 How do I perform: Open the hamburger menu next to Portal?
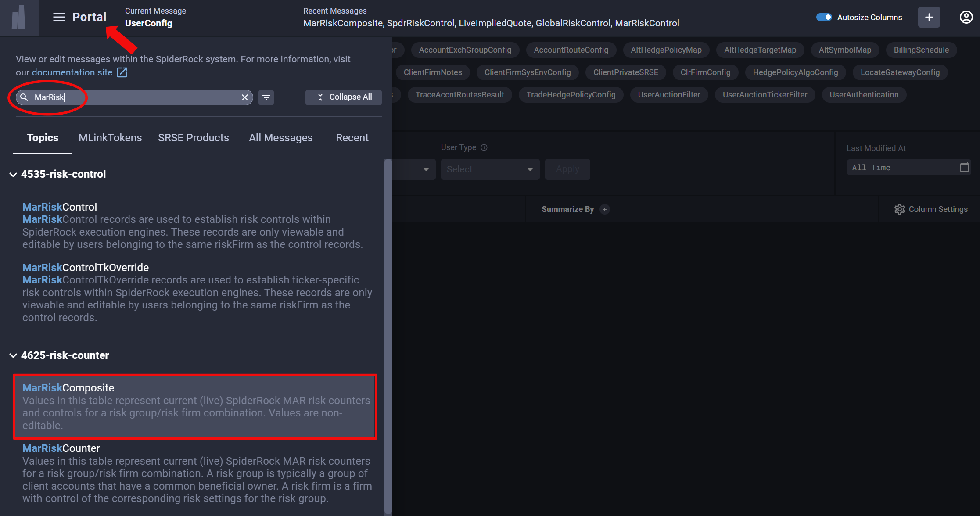[58, 17]
